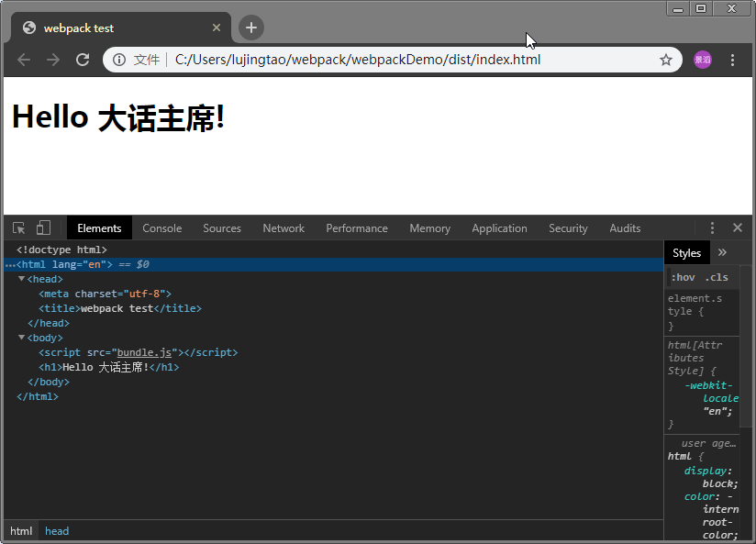Image resolution: width=756 pixels, height=544 pixels.
Task: Select the doctype html line
Action: 61,250
